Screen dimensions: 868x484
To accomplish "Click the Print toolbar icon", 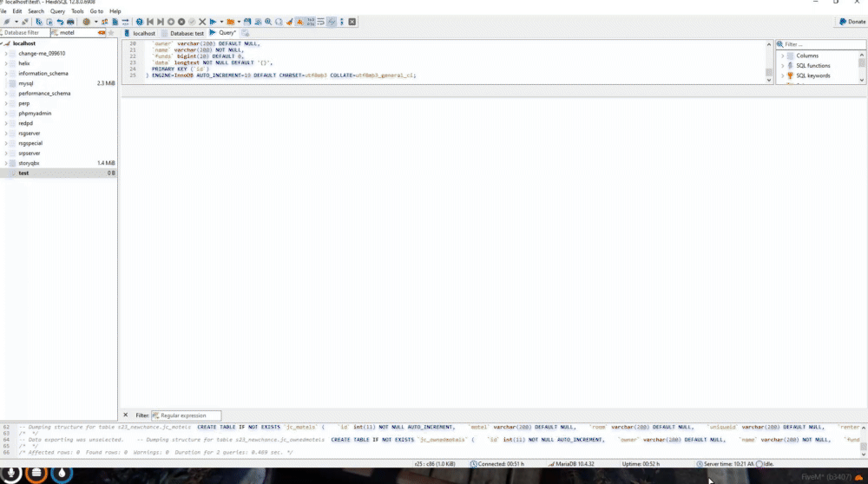I will 70,22.
